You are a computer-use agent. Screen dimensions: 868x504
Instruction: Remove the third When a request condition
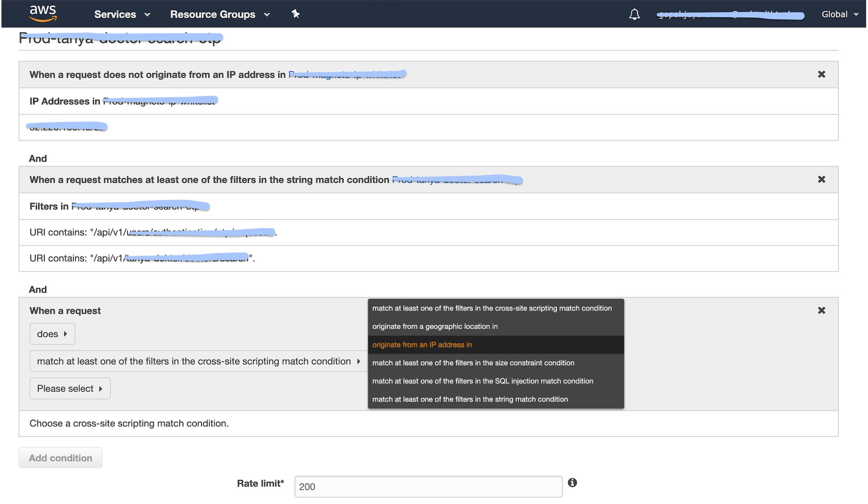point(821,311)
